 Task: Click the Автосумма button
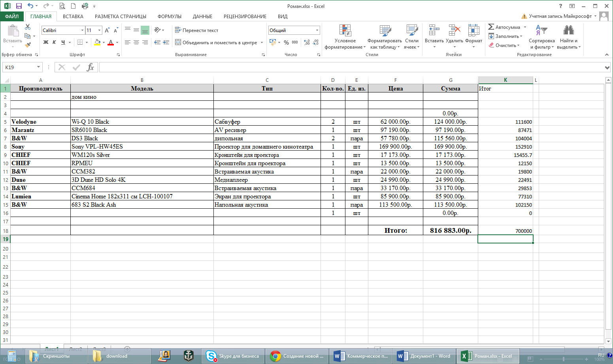click(504, 27)
